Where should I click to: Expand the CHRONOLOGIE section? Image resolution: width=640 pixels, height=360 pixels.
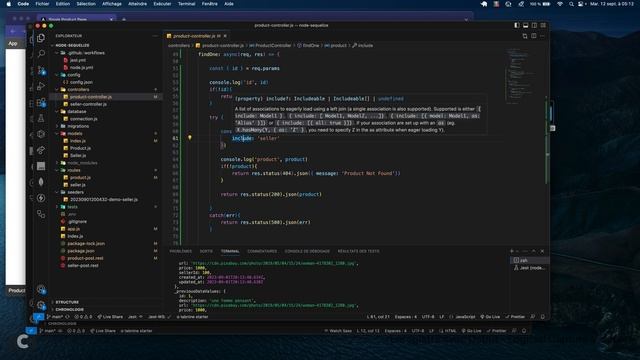point(69,309)
